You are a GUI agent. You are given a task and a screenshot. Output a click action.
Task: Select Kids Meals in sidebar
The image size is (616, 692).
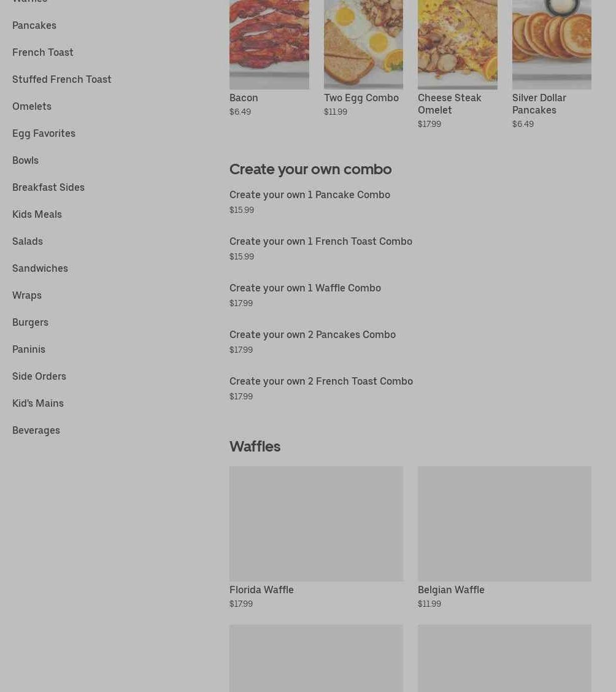pyautogui.click(x=37, y=214)
